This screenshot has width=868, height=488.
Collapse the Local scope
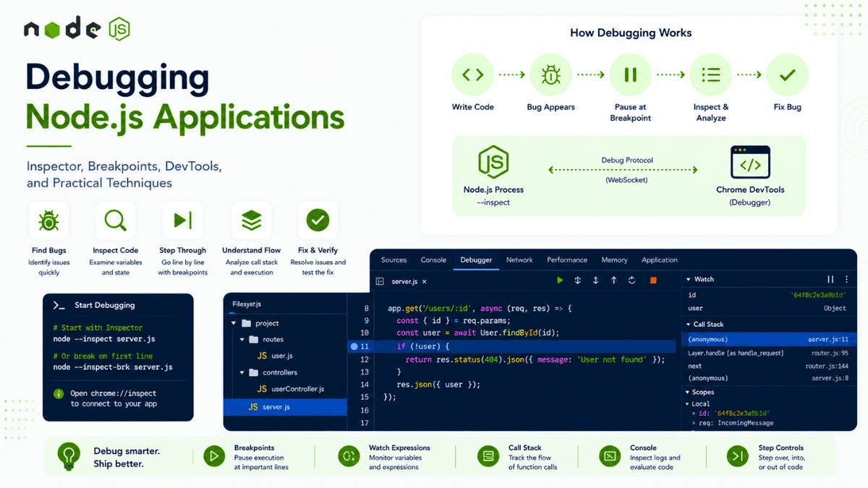coord(687,403)
